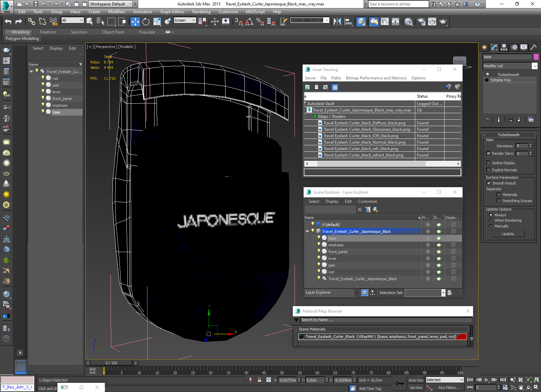
Task: Switch to Freeform ribbon tab
Action: [48, 32]
